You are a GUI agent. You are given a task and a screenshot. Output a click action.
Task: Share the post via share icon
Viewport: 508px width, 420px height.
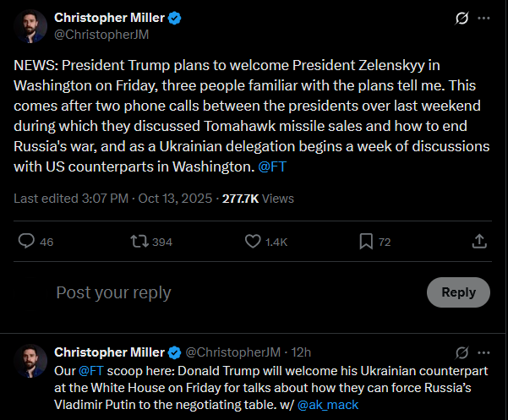479,242
